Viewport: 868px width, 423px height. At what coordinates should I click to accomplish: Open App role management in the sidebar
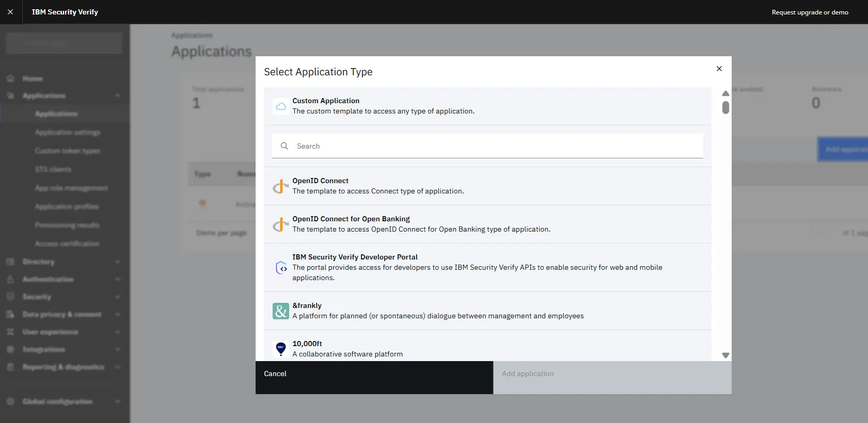[x=65, y=188]
